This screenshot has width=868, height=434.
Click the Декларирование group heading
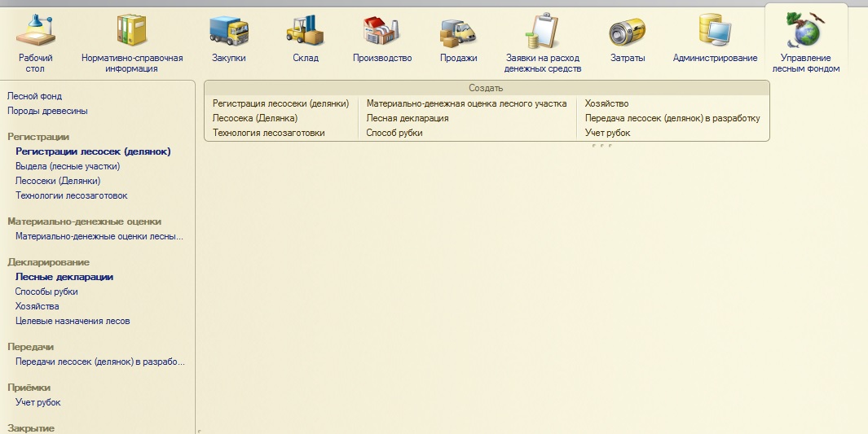[x=48, y=262]
